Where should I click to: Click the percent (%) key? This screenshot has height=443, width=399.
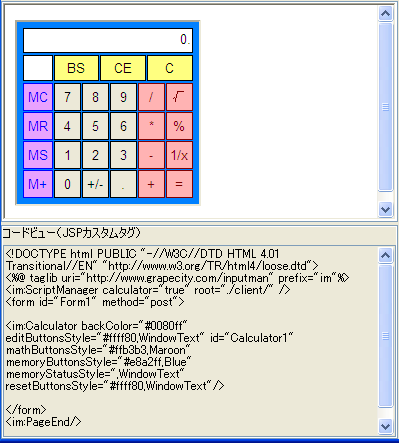(179, 126)
